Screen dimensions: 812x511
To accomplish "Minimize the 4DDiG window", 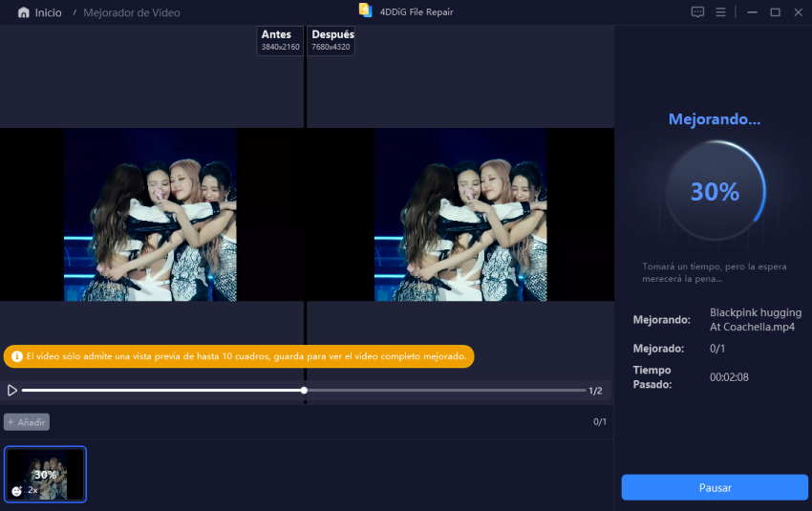I will [x=753, y=11].
